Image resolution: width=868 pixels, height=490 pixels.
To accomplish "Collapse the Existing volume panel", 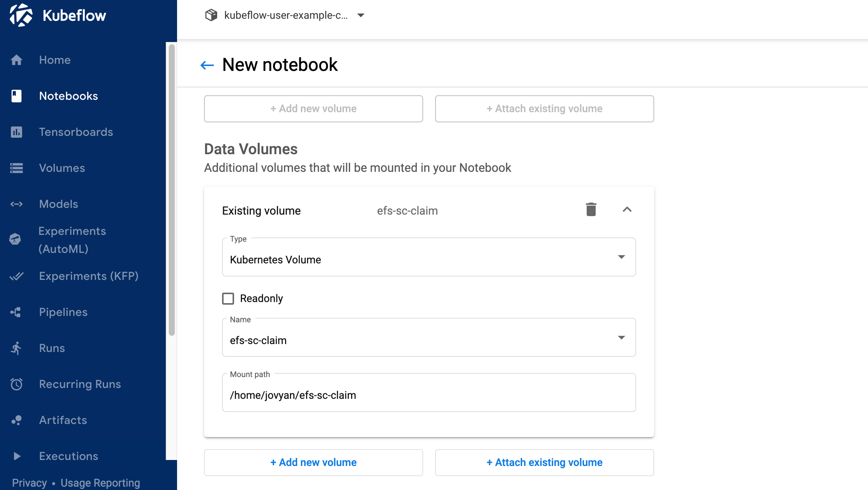I will click(627, 209).
